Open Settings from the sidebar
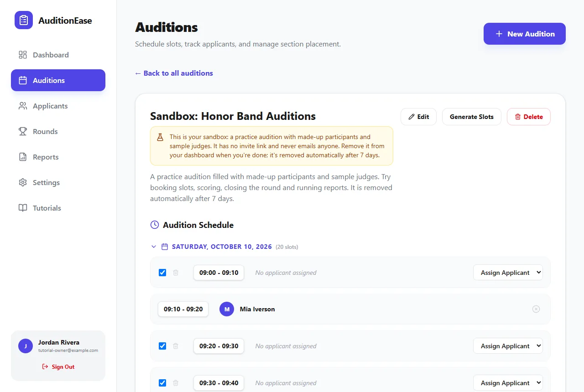The width and height of the screenshot is (584, 392). coord(58,182)
